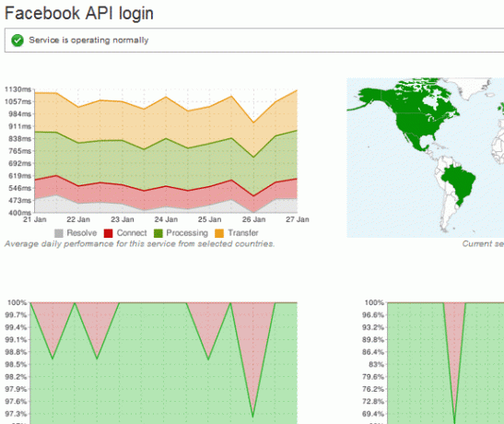
Task: Click the 89.8% axis label
Action: point(373,340)
